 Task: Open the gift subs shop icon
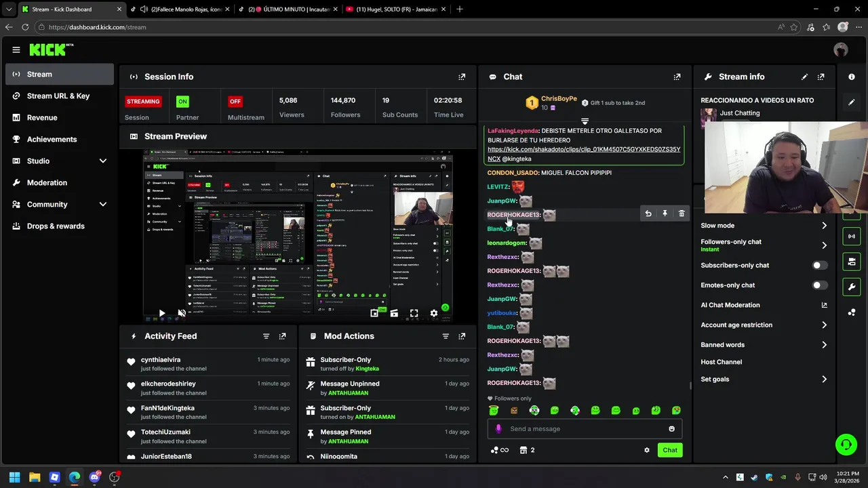click(524, 450)
